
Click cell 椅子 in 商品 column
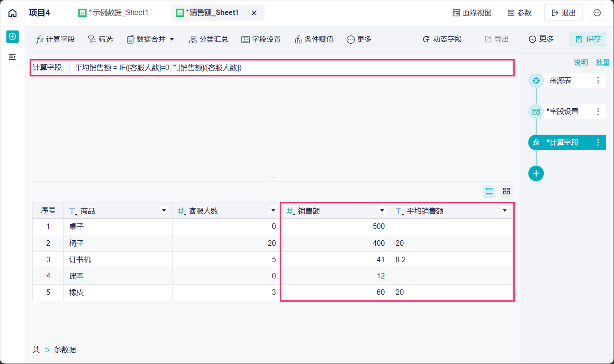(118, 243)
